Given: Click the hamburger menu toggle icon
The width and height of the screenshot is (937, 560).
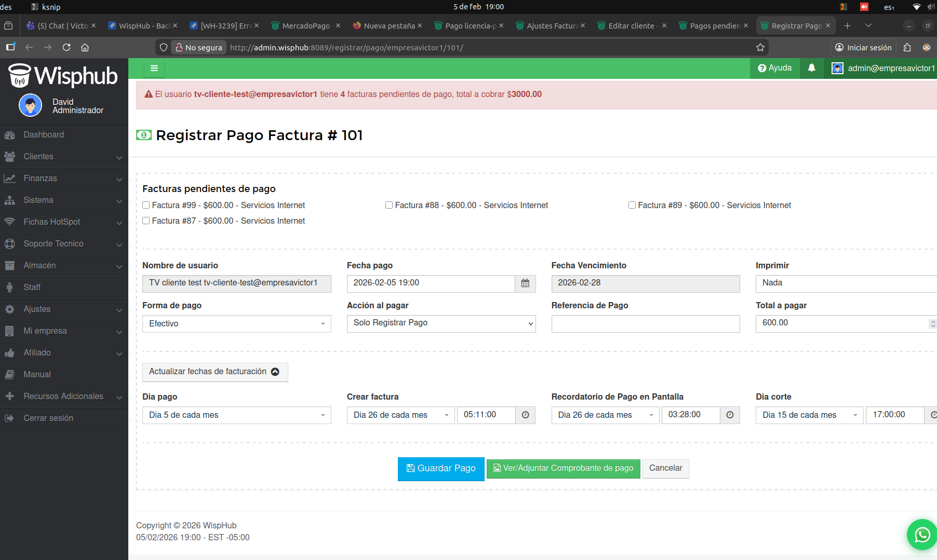Looking at the screenshot, I should pos(154,68).
